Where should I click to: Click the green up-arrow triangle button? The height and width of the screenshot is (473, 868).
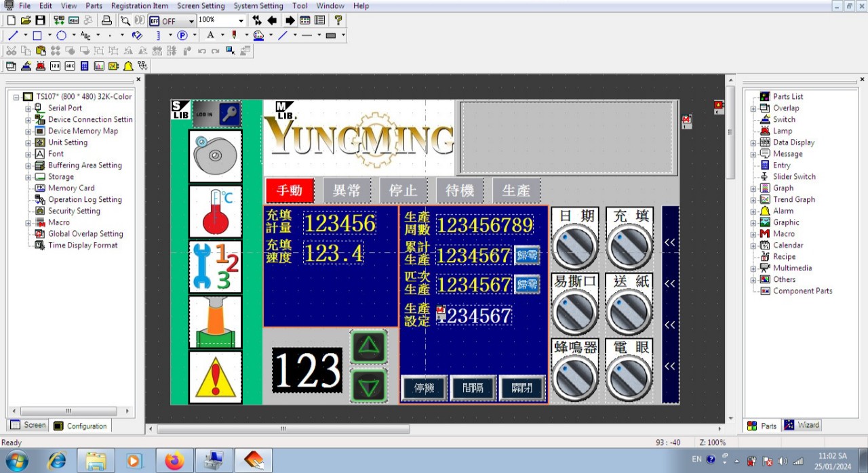tap(368, 347)
